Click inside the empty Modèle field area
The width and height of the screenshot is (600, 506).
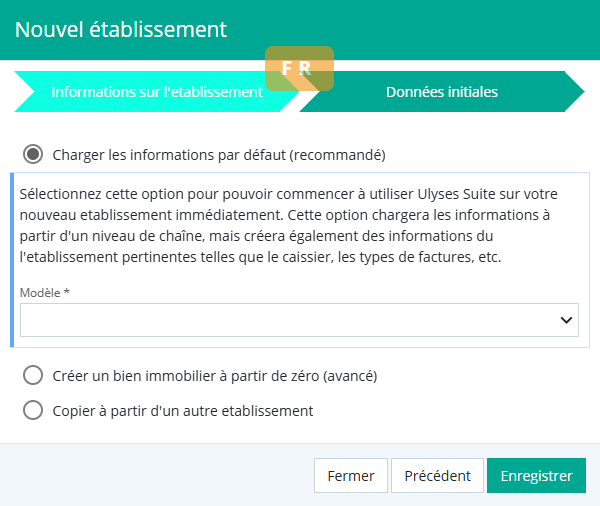250,321
